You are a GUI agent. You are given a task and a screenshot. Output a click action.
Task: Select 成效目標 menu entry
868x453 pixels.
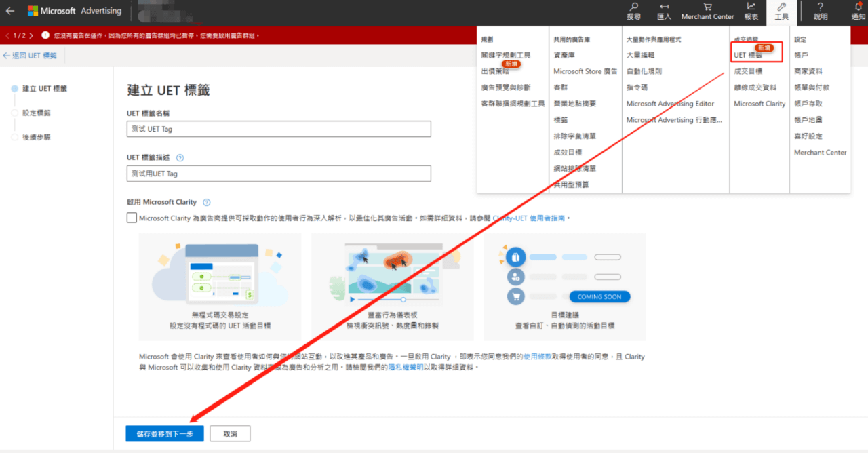tap(568, 153)
